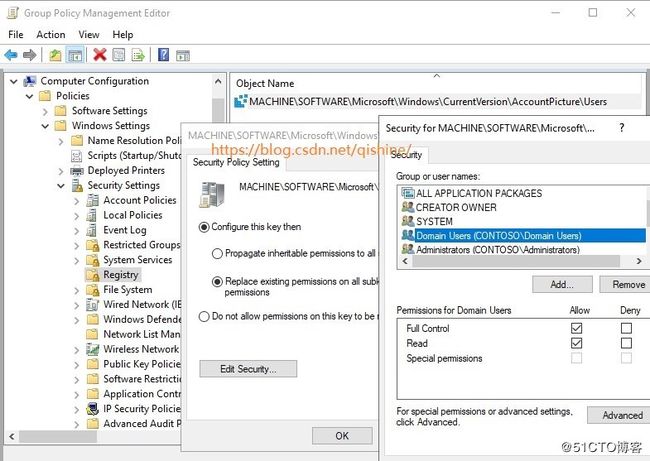Image resolution: width=650 pixels, height=461 pixels.
Task: Expand the Software Settings tree node
Action: coord(61,111)
